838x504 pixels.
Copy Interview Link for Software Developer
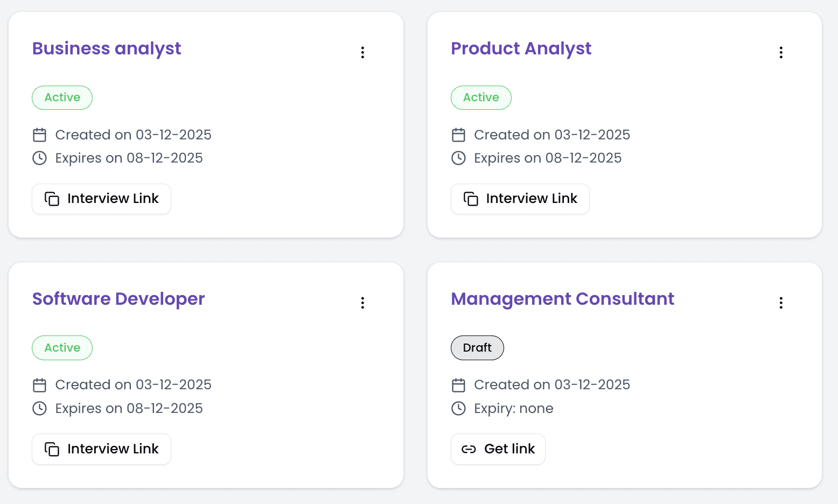click(x=101, y=449)
